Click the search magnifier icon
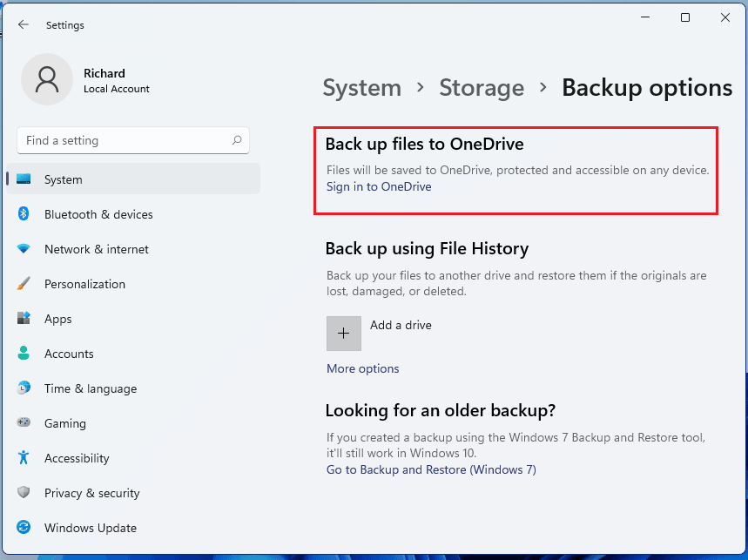This screenshot has height=560, width=748. [x=237, y=140]
